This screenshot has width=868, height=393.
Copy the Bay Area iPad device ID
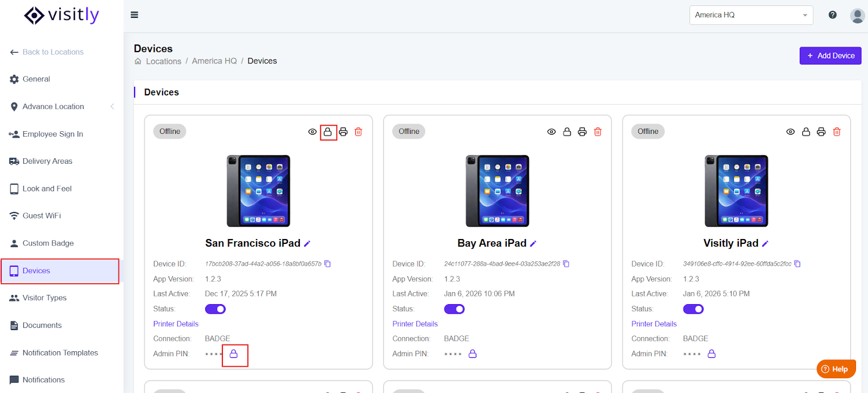click(566, 264)
